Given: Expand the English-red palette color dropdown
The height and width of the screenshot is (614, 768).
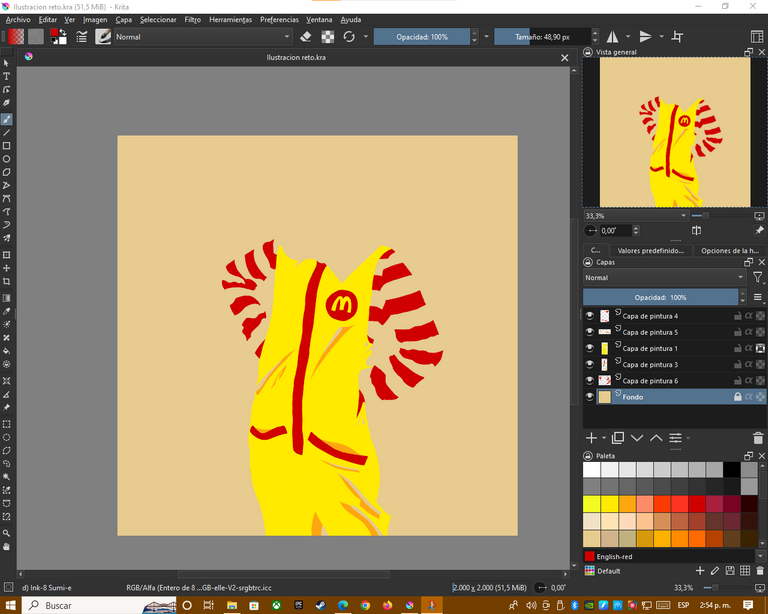Looking at the screenshot, I should point(760,556).
